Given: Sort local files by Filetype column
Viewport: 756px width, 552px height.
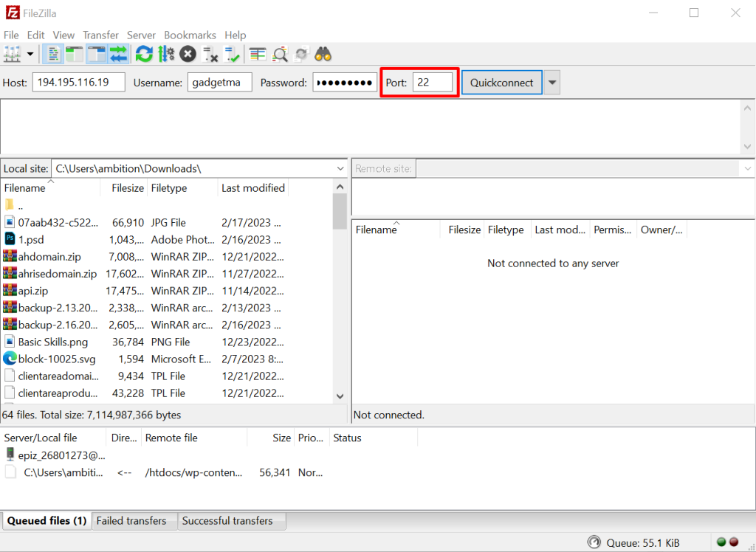Looking at the screenshot, I should click(x=182, y=188).
